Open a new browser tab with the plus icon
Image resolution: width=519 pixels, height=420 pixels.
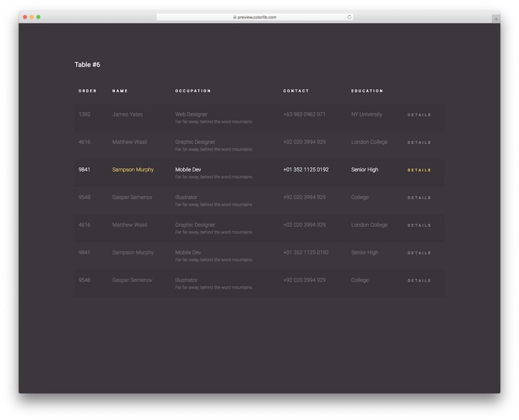pyautogui.click(x=496, y=18)
